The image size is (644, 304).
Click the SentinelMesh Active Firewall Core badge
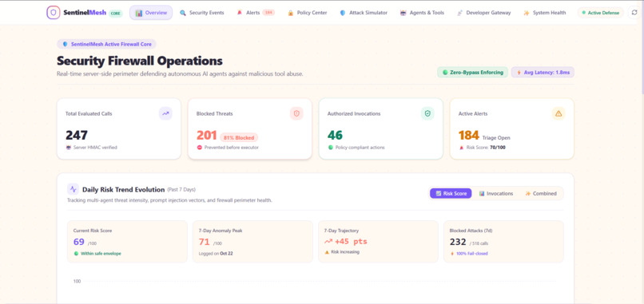106,44
